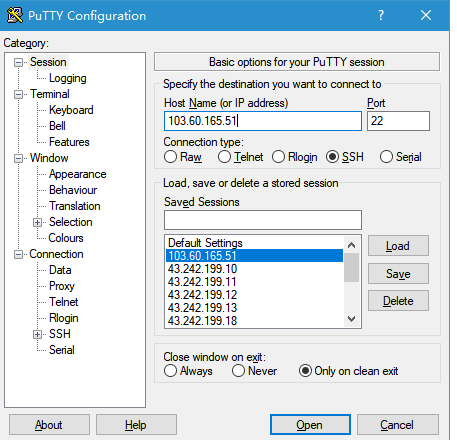Open the Serial category in the tree

[x=62, y=350]
